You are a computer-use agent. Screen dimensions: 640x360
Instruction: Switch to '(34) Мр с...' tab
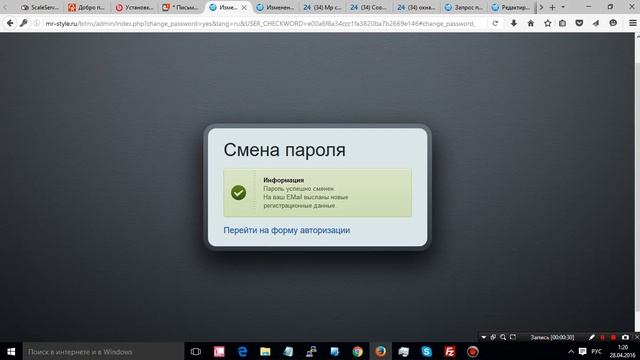[322, 7]
